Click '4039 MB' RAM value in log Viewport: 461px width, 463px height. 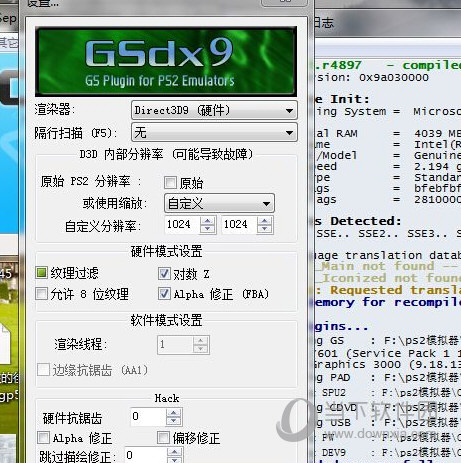coord(438,134)
